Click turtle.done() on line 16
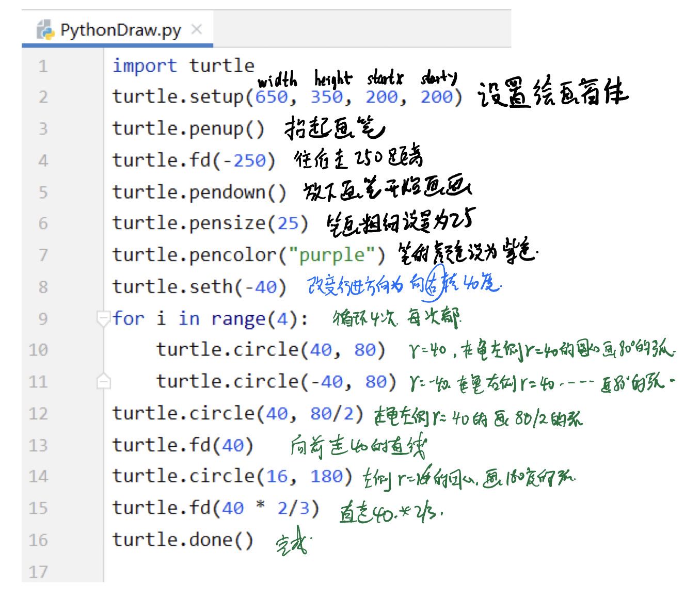Screen dimensions: 700x615 coord(183,540)
